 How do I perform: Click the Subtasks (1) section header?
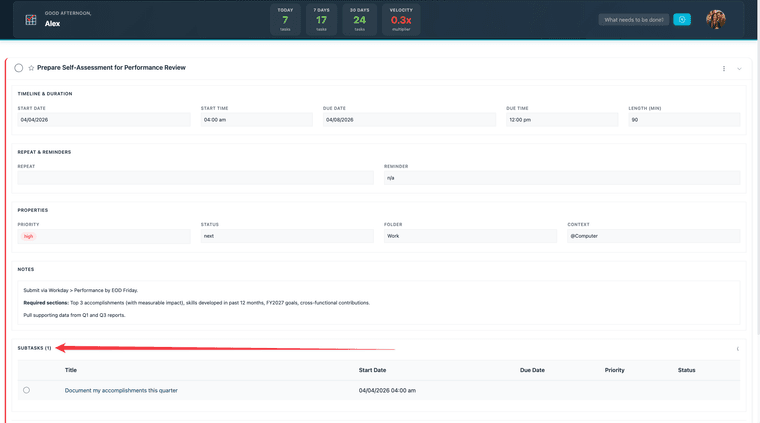coord(34,348)
